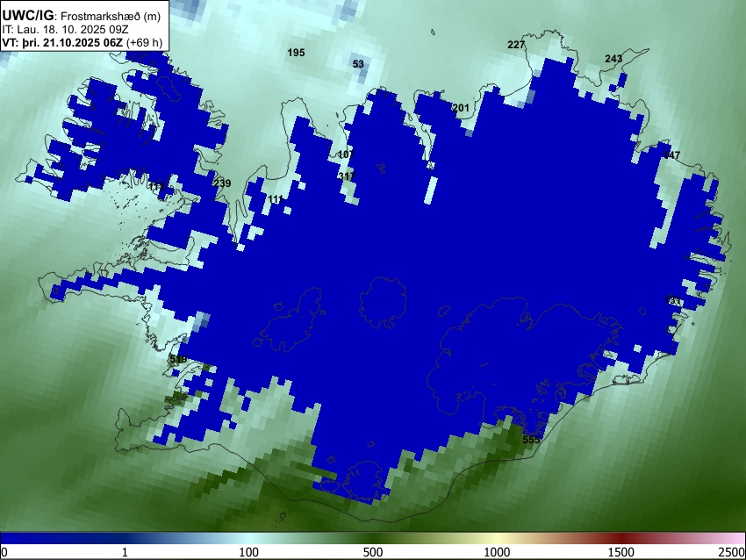
Task: Click the legend label 2500
Action: click(x=732, y=552)
